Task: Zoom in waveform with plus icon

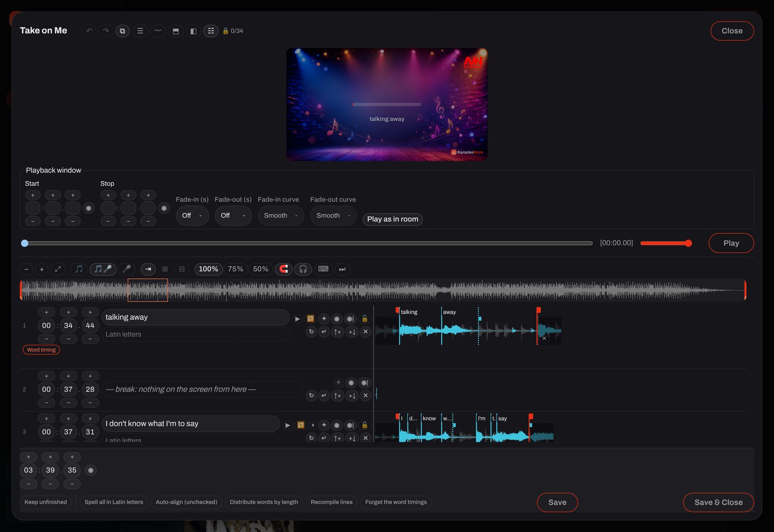Action: pyautogui.click(x=42, y=269)
